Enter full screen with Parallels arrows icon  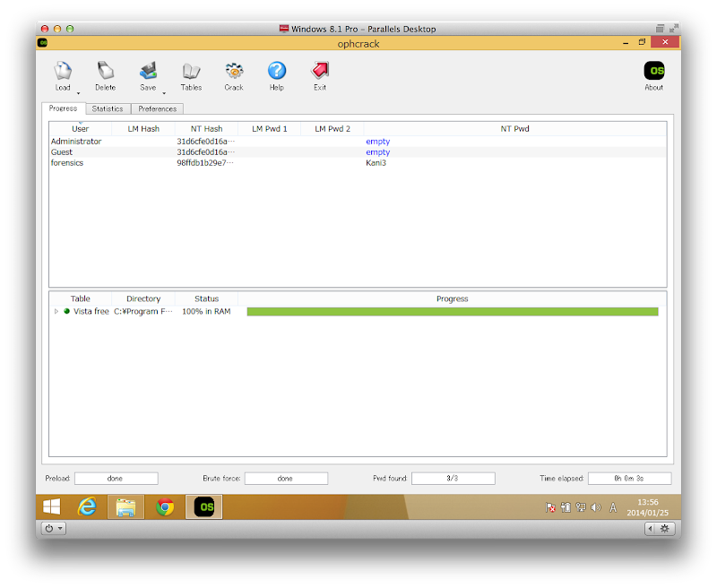coord(674,29)
